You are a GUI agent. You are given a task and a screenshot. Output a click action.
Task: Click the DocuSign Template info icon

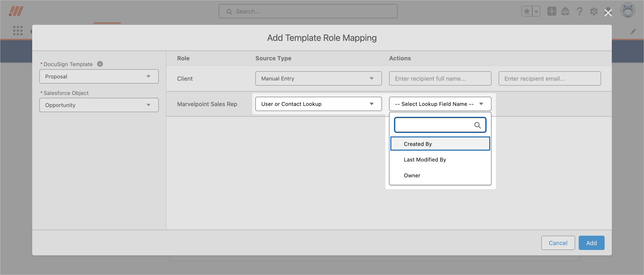(100, 64)
